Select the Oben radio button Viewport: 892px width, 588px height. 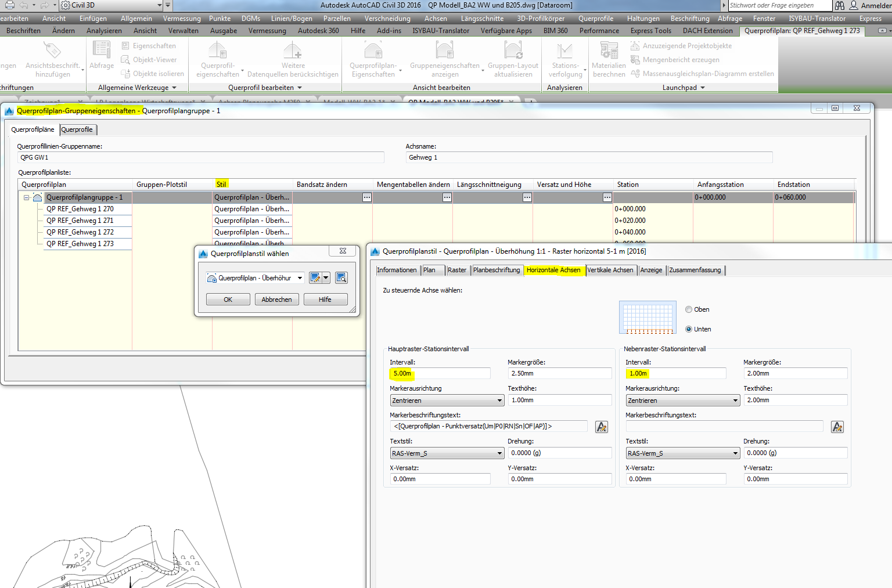tap(689, 309)
